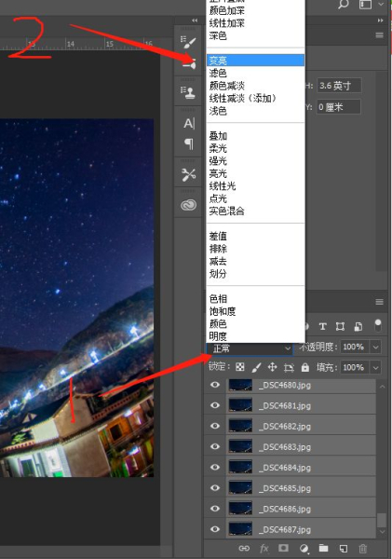Hide layer _DSC4686.jpg
The height and width of the screenshot is (559, 392).
(x=215, y=509)
